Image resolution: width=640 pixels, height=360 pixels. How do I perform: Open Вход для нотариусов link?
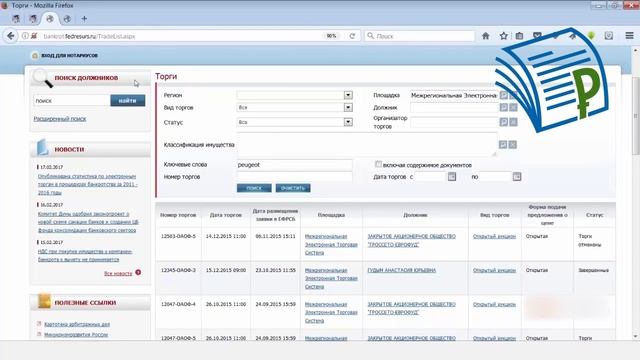tap(69, 55)
